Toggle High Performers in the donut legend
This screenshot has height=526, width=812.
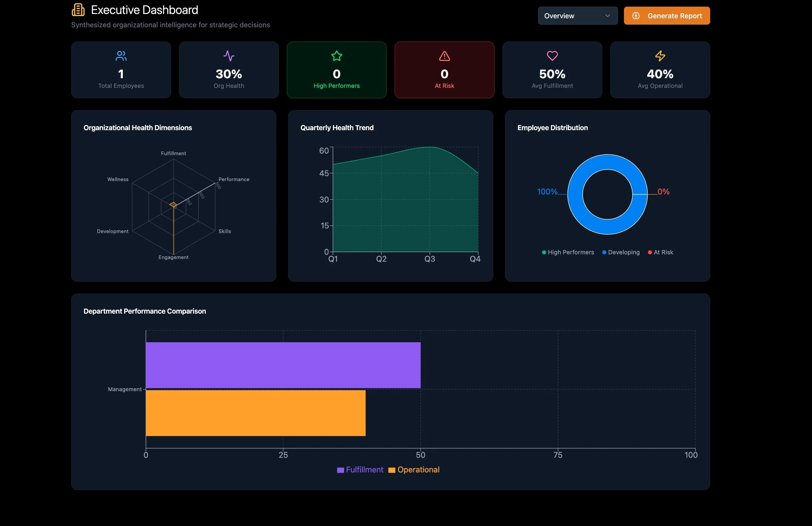click(568, 252)
